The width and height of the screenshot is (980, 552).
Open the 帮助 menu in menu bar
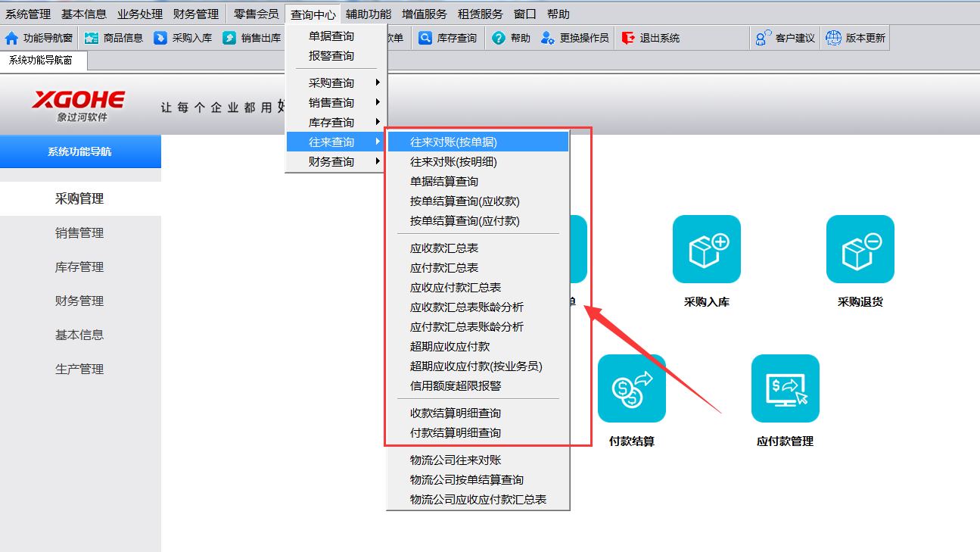[x=558, y=14]
